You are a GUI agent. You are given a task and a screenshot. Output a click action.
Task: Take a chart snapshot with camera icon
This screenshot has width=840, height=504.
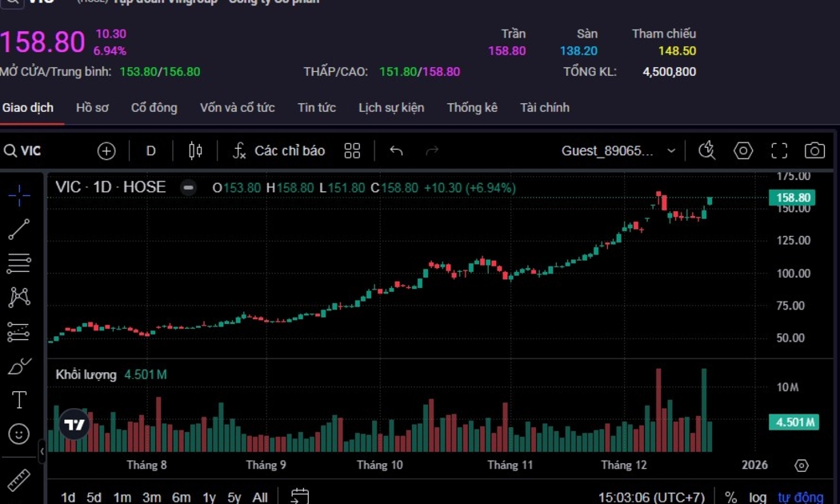814,150
